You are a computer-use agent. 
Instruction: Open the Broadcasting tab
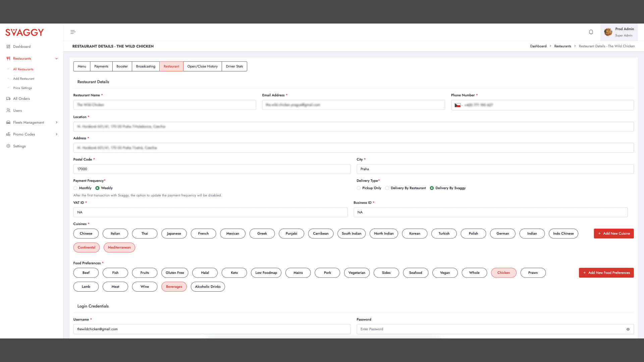[x=146, y=66]
